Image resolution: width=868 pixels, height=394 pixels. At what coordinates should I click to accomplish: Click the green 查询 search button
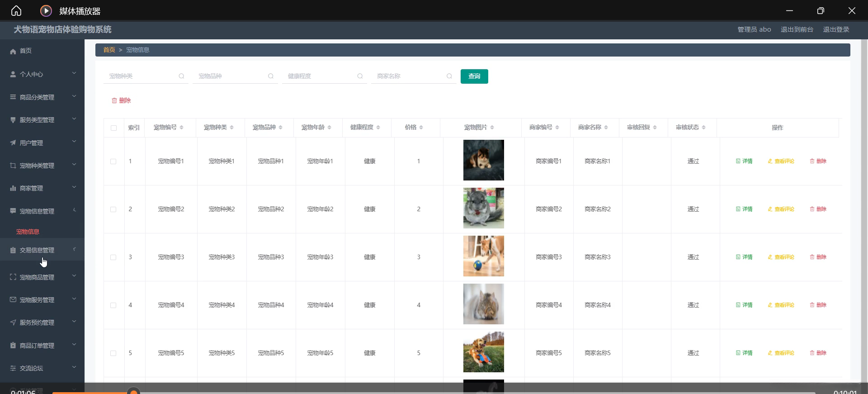coord(474,76)
